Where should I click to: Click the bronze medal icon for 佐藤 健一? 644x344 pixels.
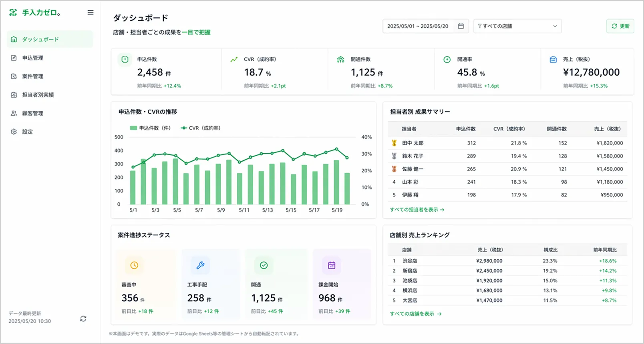click(x=394, y=169)
